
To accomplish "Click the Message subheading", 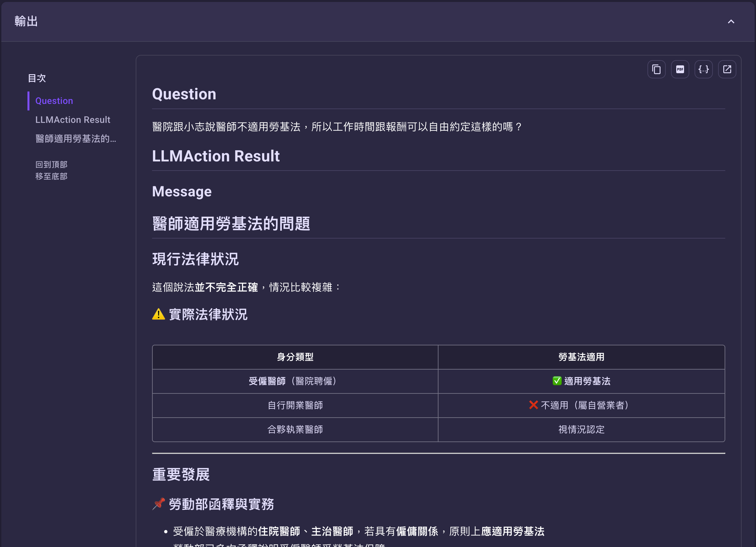I will [182, 191].
